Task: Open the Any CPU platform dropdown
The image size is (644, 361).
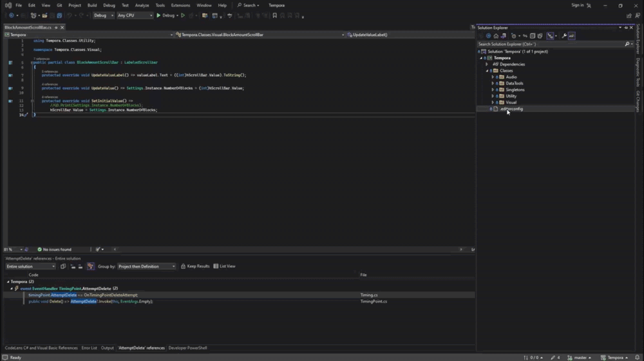Action: pos(135,15)
